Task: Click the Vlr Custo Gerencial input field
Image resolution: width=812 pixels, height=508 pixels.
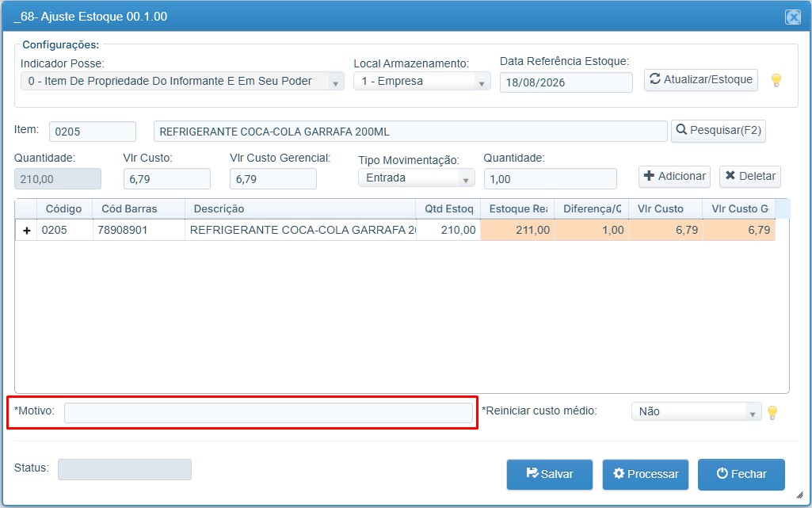Action: 273,179
